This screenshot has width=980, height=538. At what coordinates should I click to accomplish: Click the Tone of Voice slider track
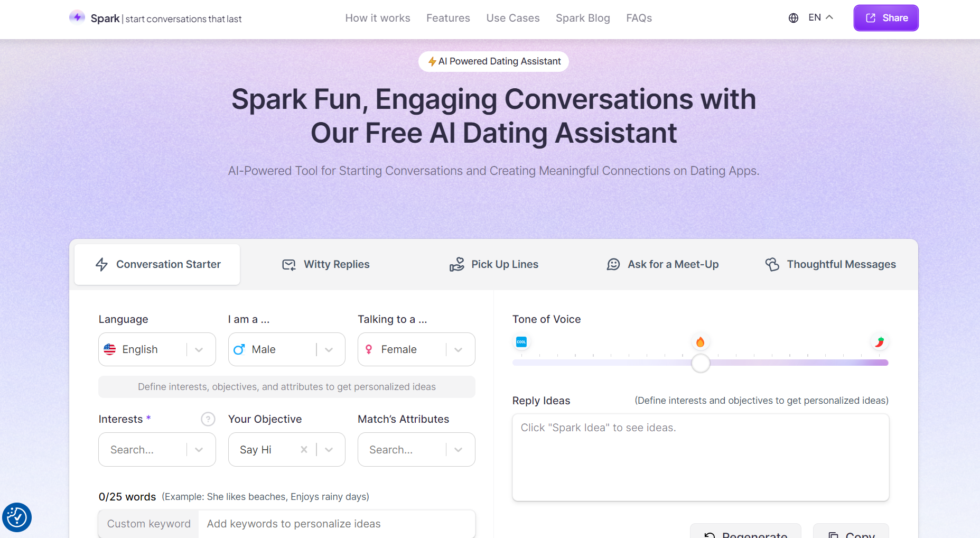tap(701, 363)
